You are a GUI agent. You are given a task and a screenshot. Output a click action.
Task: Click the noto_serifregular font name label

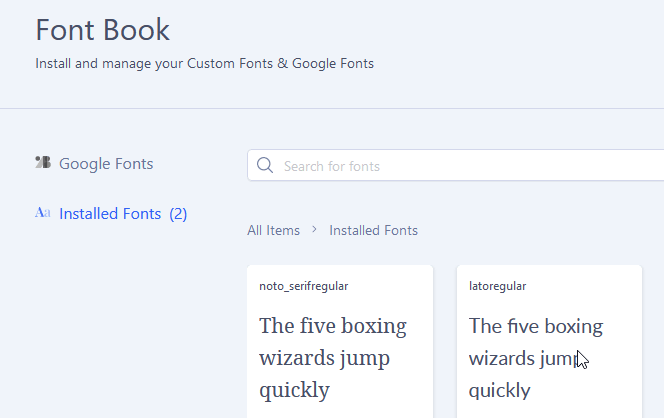(303, 286)
